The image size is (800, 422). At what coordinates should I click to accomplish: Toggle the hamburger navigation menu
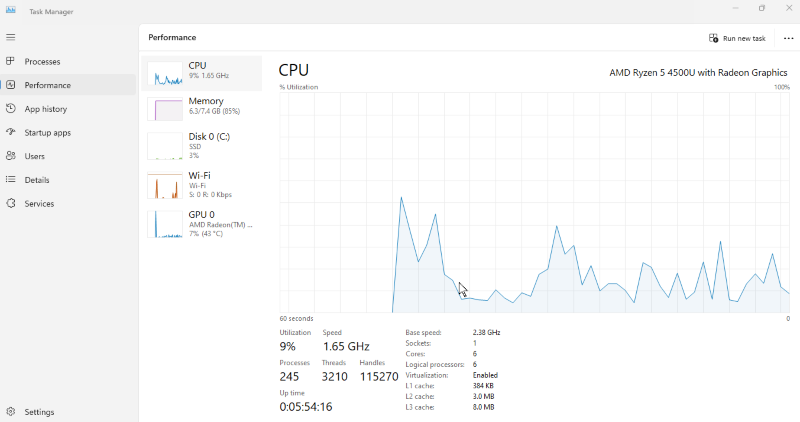coord(10,37)
